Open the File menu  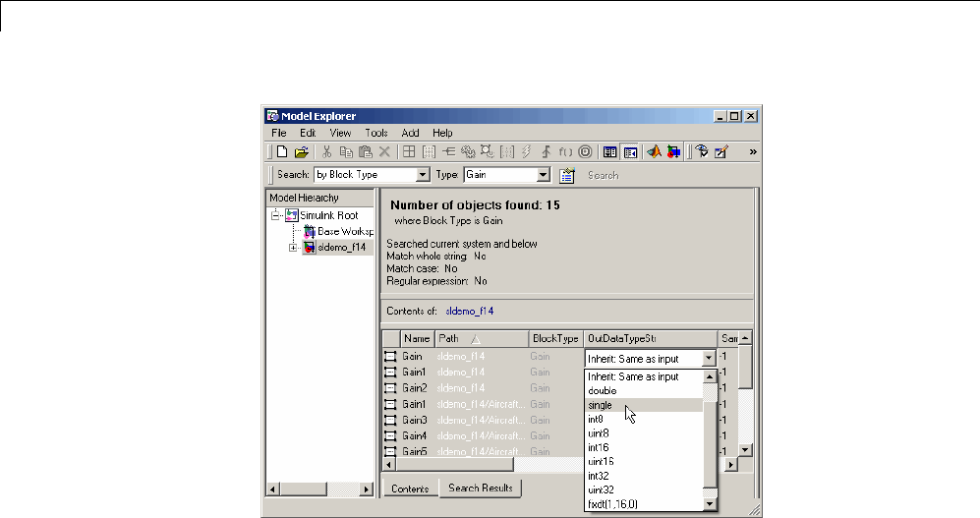coord(279,133)
